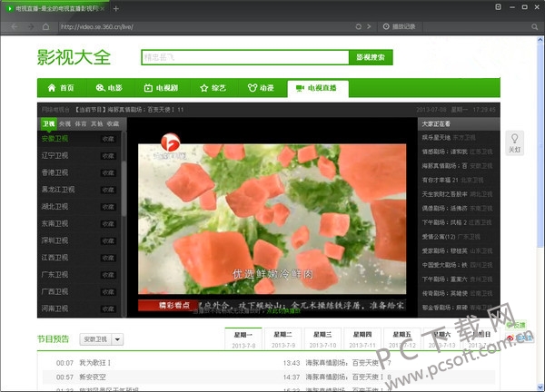
Task: Click the scrollbar down arrow at page bottom
Action: coord(540,387)
